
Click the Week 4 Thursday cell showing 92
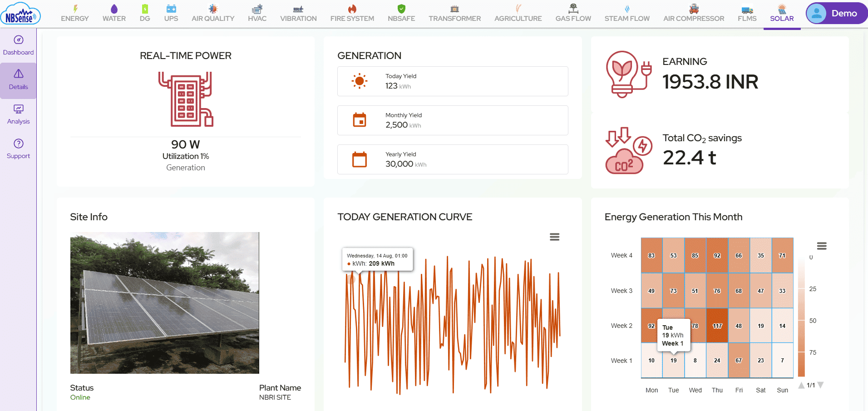tap(717, 255)
